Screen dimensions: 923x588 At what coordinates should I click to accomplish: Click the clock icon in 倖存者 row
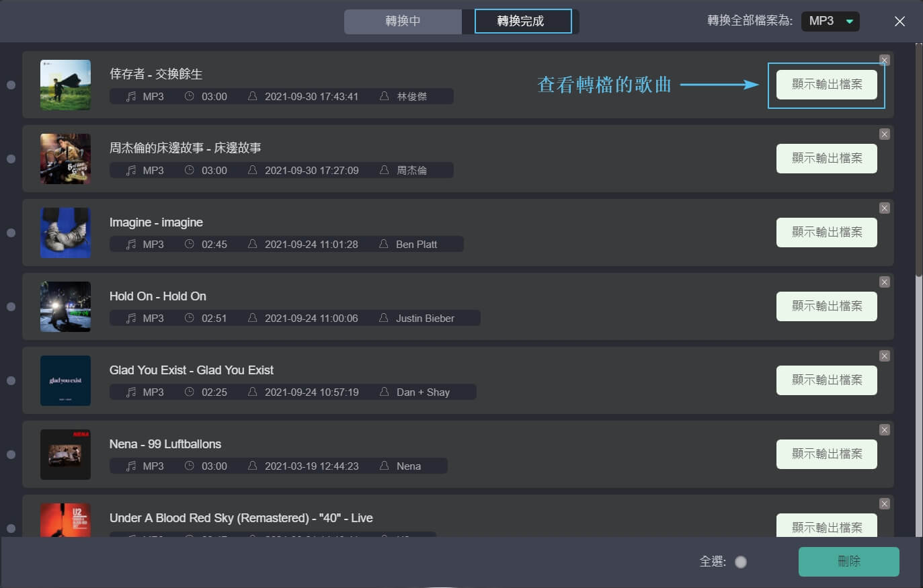[190, 96]
